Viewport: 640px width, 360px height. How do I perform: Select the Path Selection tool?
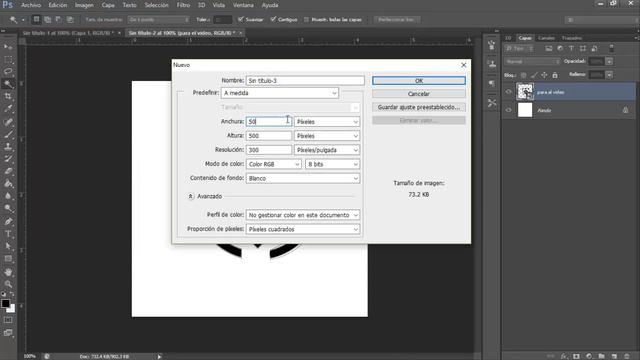coord(8,246)
